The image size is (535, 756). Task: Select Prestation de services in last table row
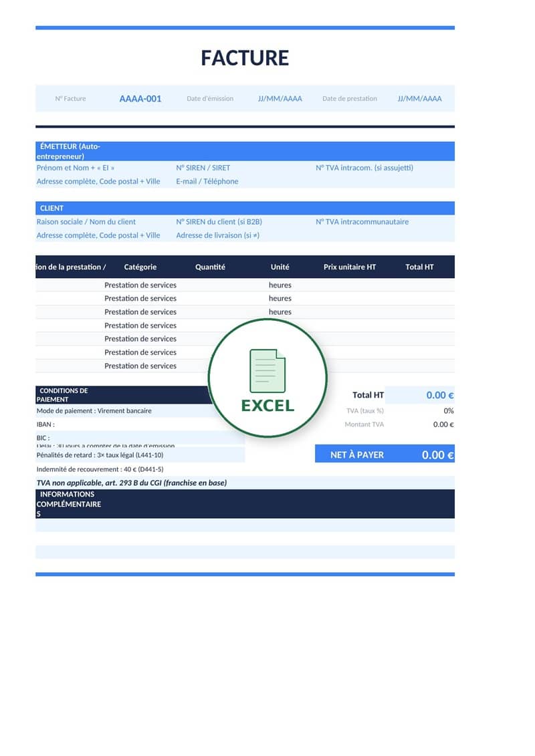click(x=140, y=366)
